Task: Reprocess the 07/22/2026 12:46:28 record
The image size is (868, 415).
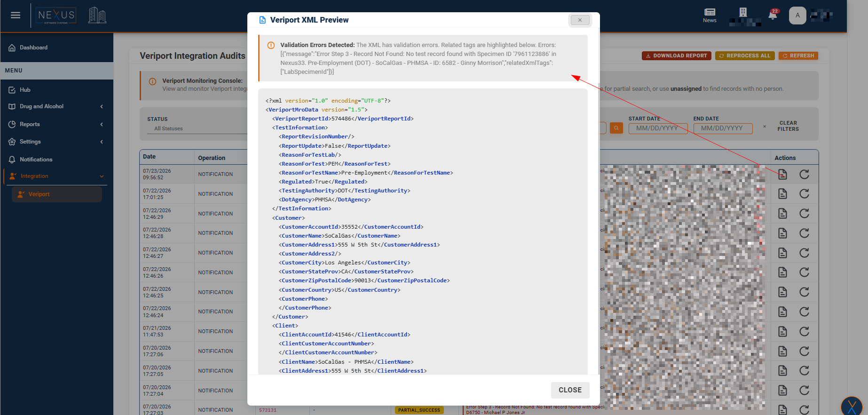Action: pyautogui.click(x=805, y=233)
